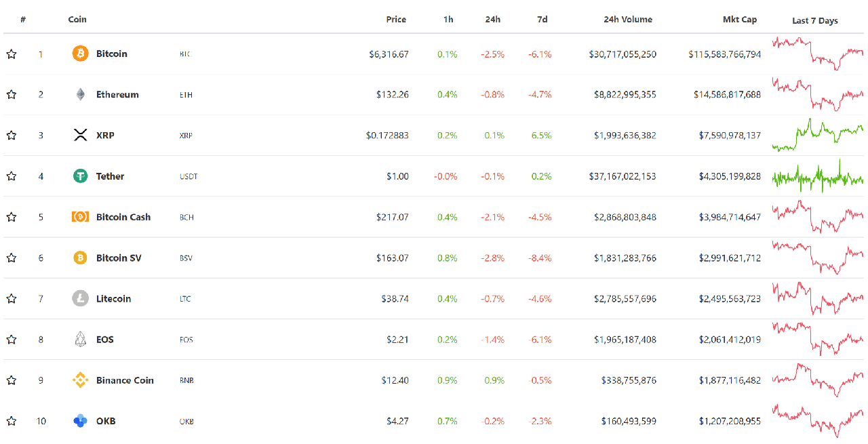Click Ethereum's price $132.26

coord(393,94)
